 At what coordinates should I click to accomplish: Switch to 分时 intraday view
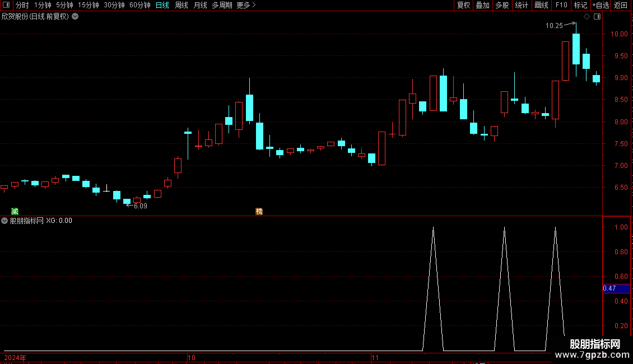(22, 5)
